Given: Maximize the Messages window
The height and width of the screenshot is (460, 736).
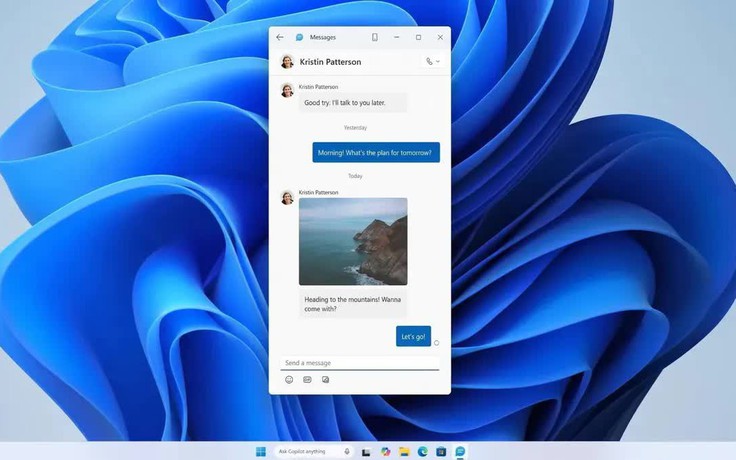Looking at the screenshot, I should 418,37.
